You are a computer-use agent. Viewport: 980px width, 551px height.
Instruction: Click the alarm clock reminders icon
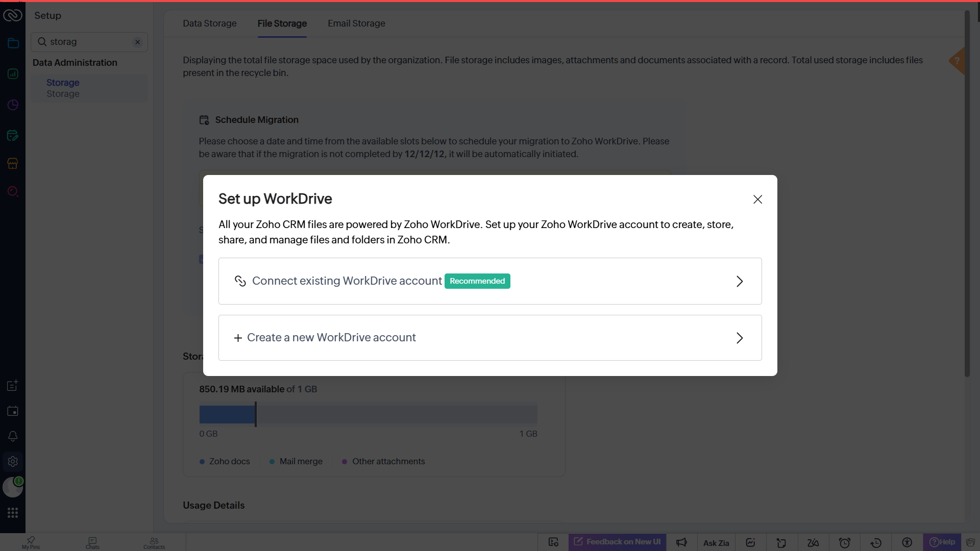pyautogui.click(x=844, y=543)
